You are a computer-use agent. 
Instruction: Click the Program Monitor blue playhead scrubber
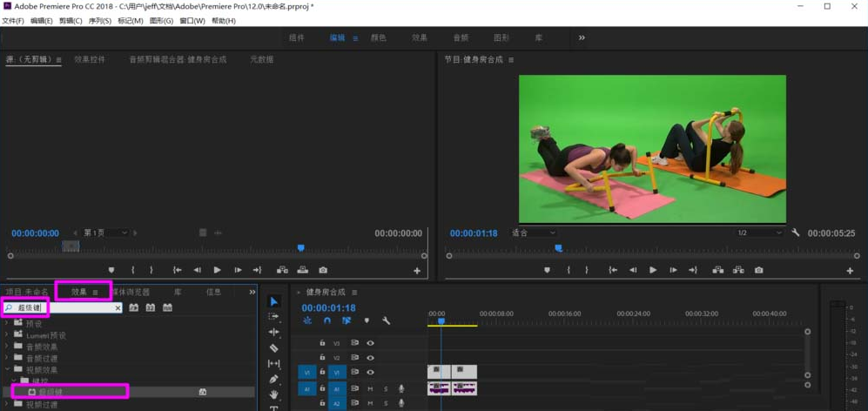pyautogui.click(x=559, y=249)
